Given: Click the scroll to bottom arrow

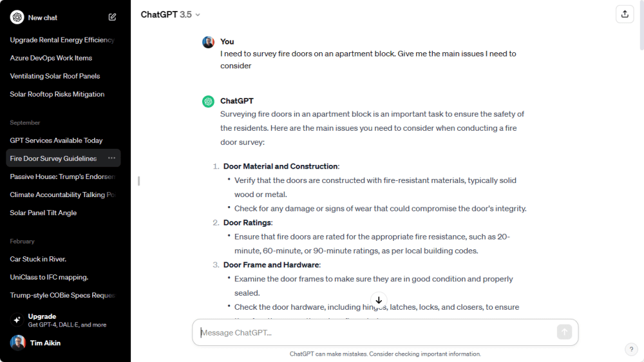Looking at the screenshot, I should 379,300.
